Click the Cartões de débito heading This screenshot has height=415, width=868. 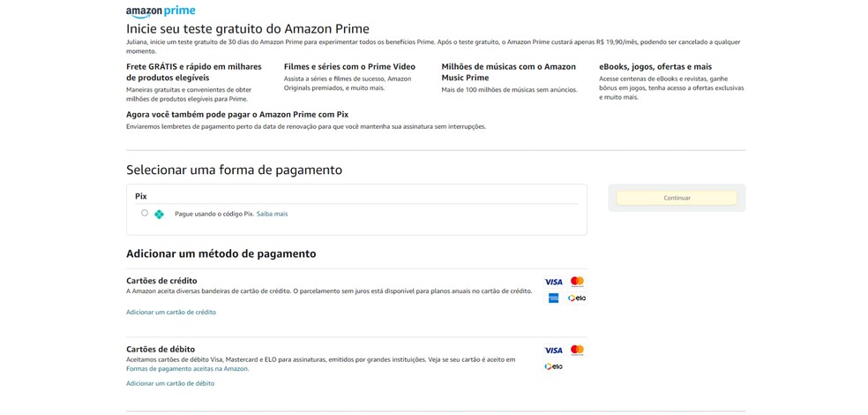(161, 349)
